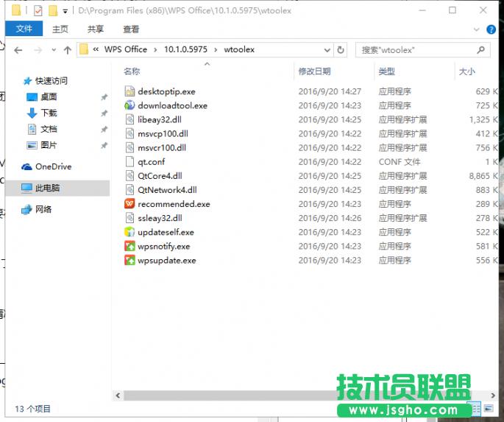The width and height of the screenshot is (504, 422).
Task: Click the ssleay32.dll file icon
Action: tap(129, 218)
